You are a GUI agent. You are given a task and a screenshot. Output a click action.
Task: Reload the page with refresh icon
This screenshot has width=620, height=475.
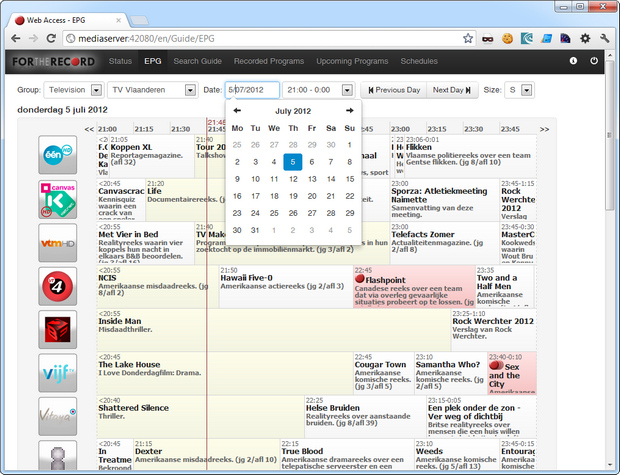pos(51,38)
